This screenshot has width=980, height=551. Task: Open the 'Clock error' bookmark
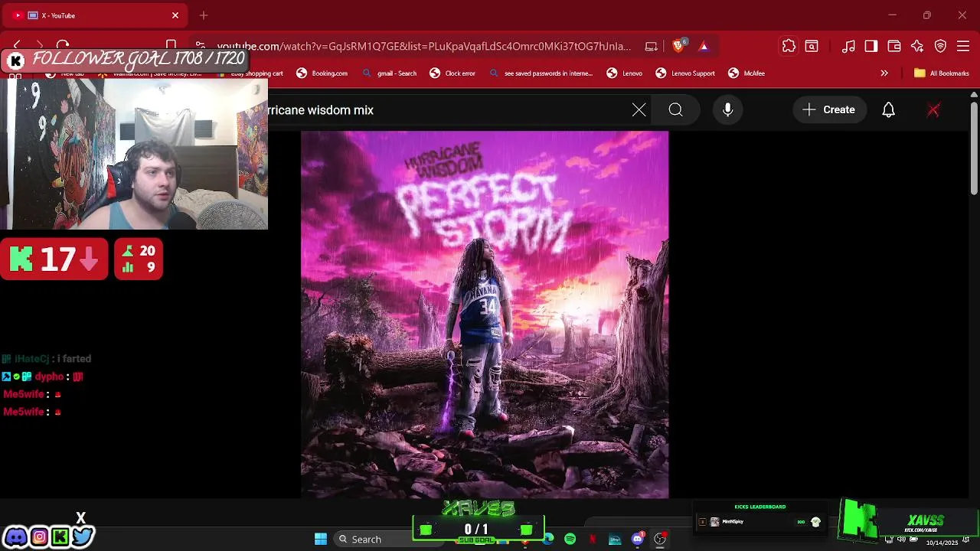pos(452,73)
